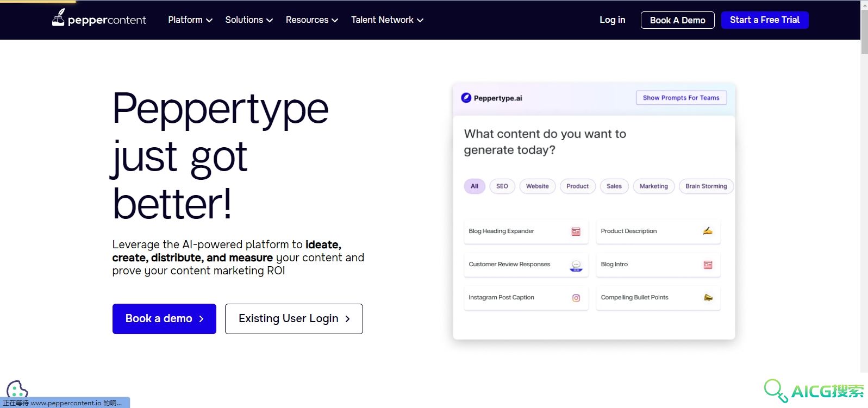The width and height of the screenshot is (868, 408).
Task: Click the scrollbar up arrow
Action: tap(864, 4)
